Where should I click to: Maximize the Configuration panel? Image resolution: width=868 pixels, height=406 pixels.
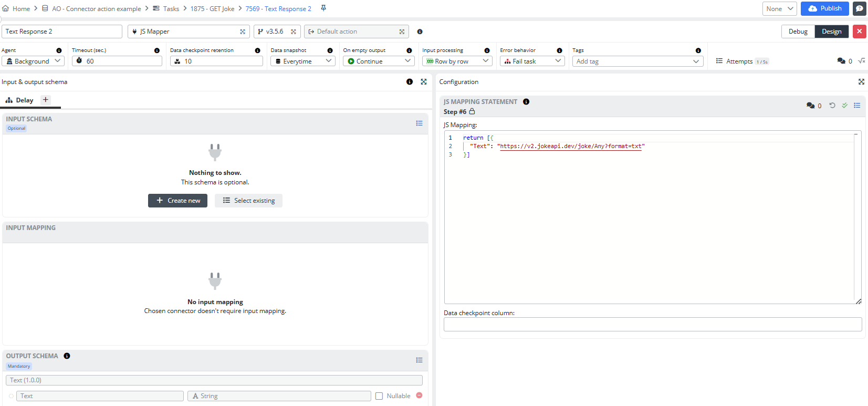[861, 82]
